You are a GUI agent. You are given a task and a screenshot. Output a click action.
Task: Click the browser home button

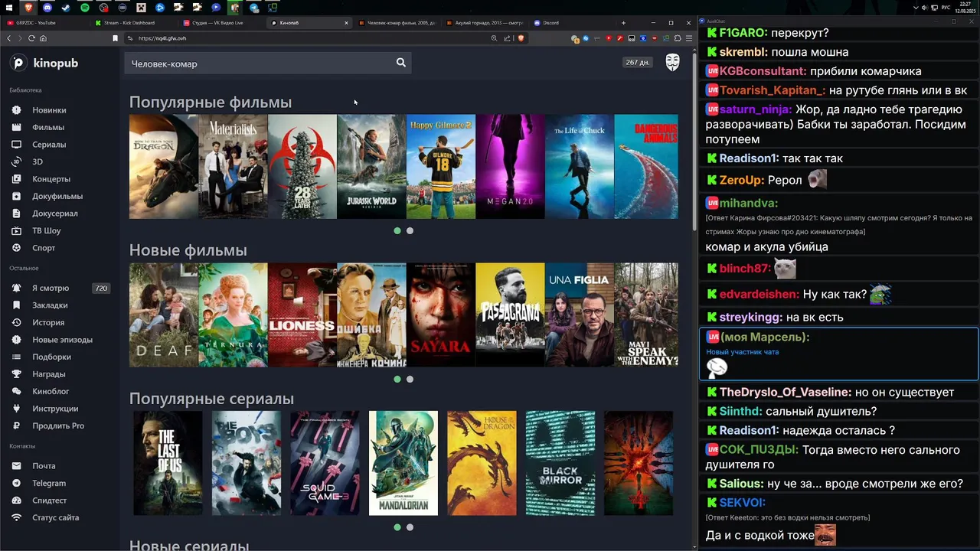[x=43, y=38]
